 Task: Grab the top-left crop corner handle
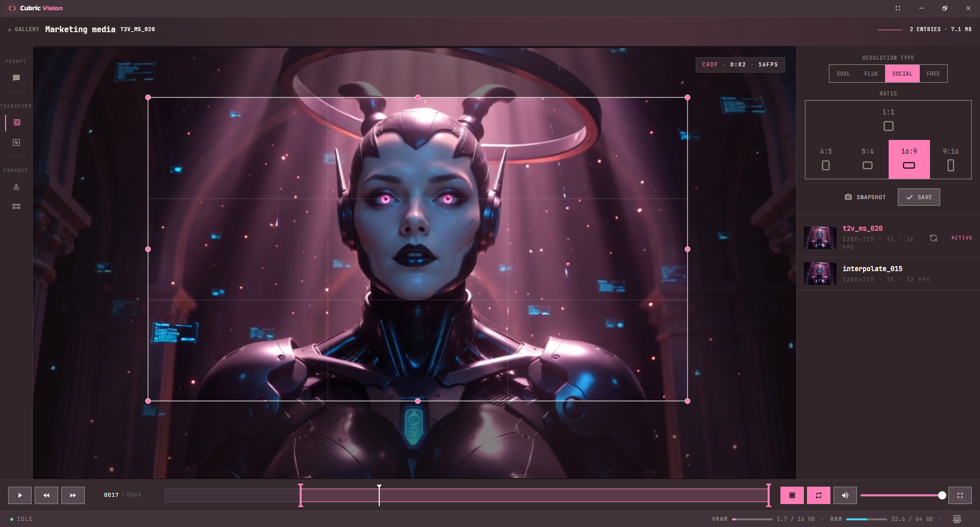[148, 97]
